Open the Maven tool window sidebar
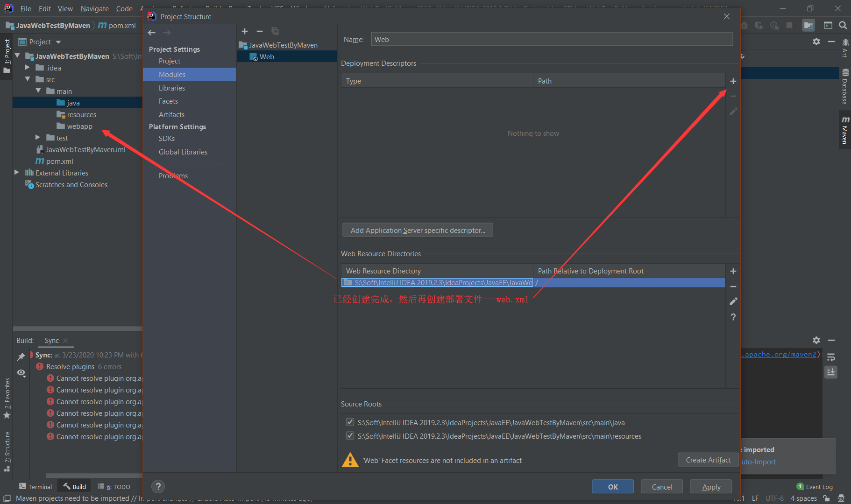This screenshot has height=504, width=851. tap(845, 130)
